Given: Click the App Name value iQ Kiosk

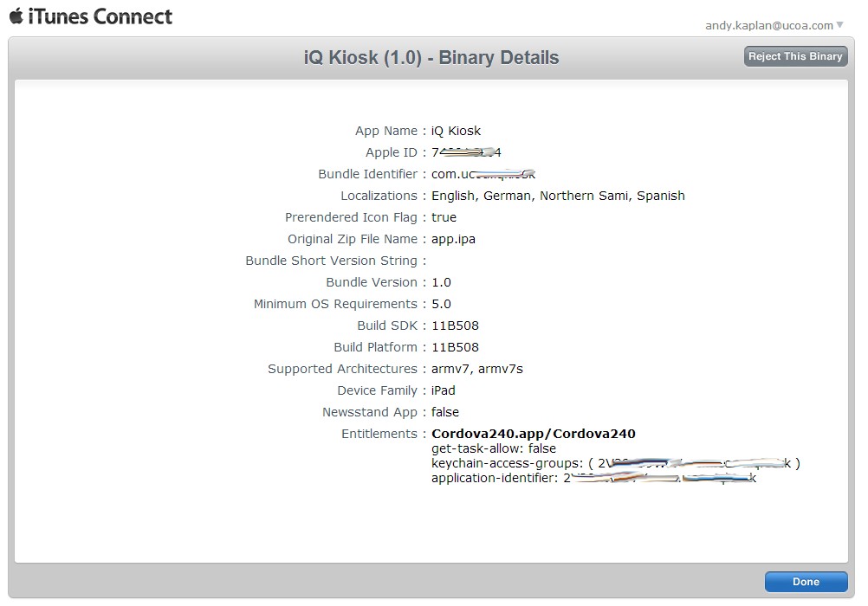Looking at the screenshot, I should pyautogui.click(x=456, y=131).
